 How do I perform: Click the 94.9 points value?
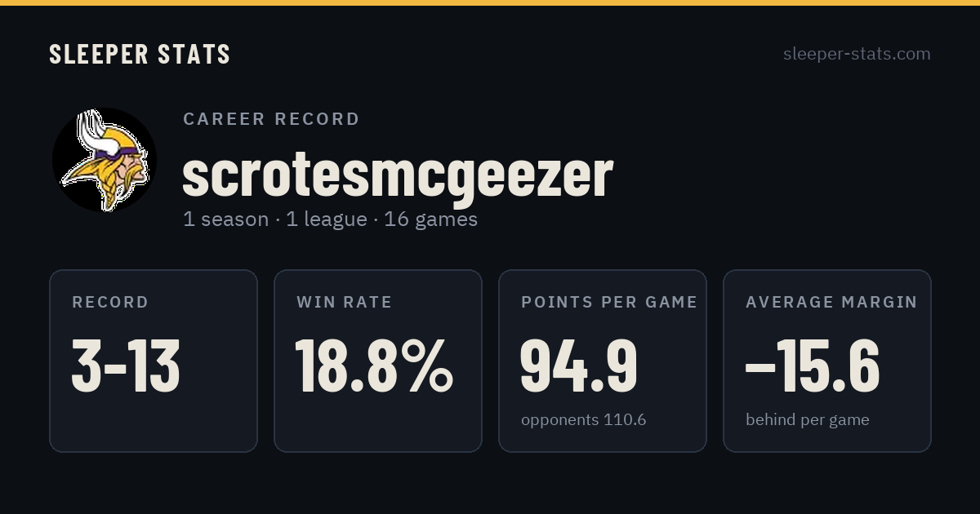point(579,366)
